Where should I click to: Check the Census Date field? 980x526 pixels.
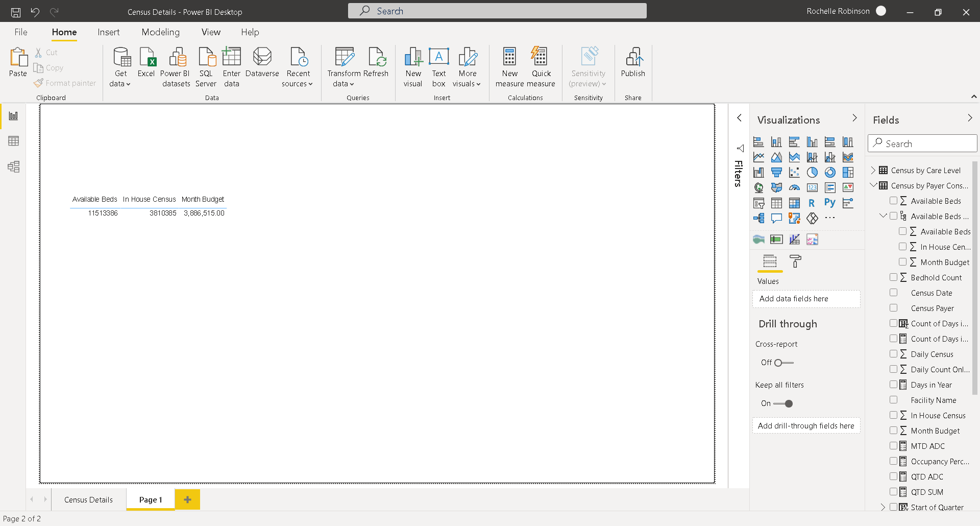[893, 293]
